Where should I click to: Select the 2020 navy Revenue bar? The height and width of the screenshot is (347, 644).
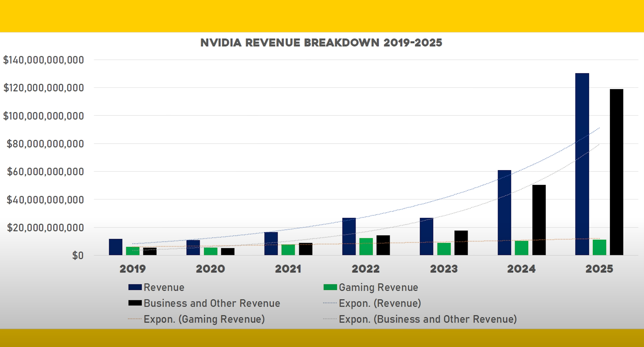[x=193, y=248]
